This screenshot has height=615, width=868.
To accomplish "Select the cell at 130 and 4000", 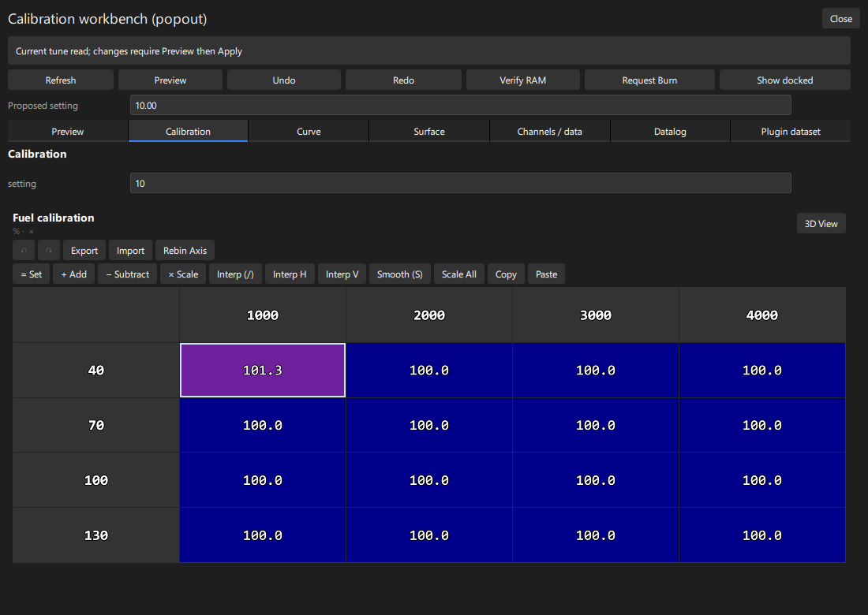I will [x=762, y=535].
